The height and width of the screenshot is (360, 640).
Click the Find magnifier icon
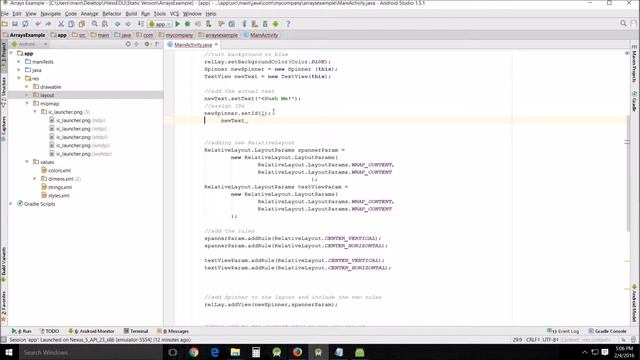pyautogui.click(x=95, y=24)
